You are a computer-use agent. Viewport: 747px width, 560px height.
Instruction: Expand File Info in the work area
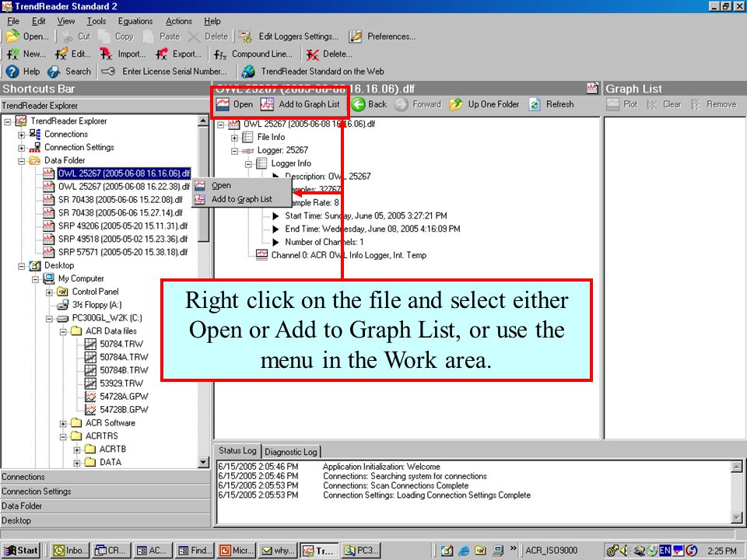(234, 138)
